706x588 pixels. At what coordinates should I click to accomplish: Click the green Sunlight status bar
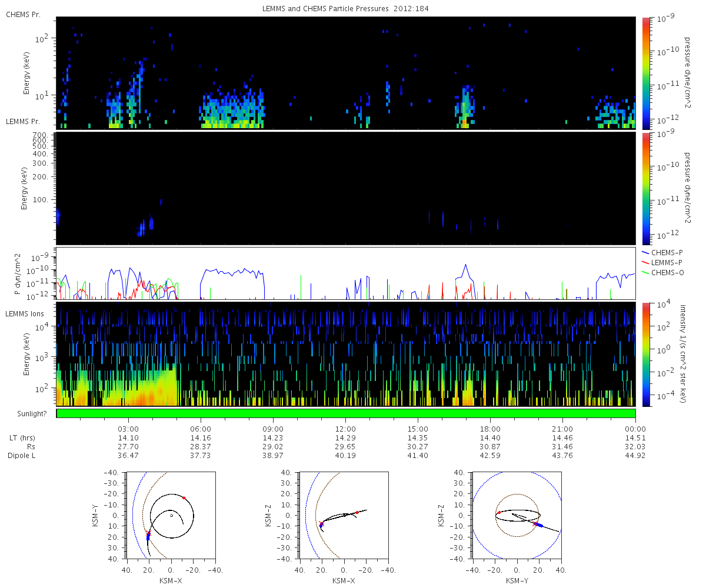coord(345,413)
